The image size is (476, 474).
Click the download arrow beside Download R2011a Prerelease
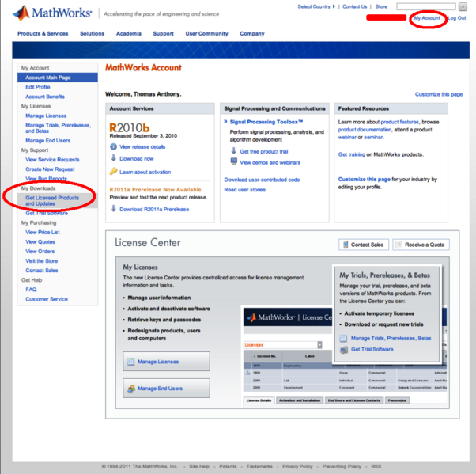(x=113, y=209)
